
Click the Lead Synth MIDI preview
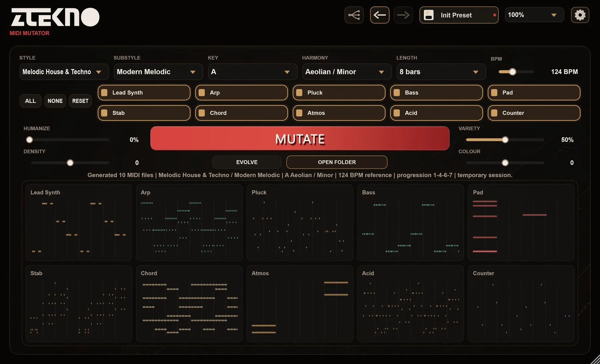pyautogui.click(x=79, y=222)
